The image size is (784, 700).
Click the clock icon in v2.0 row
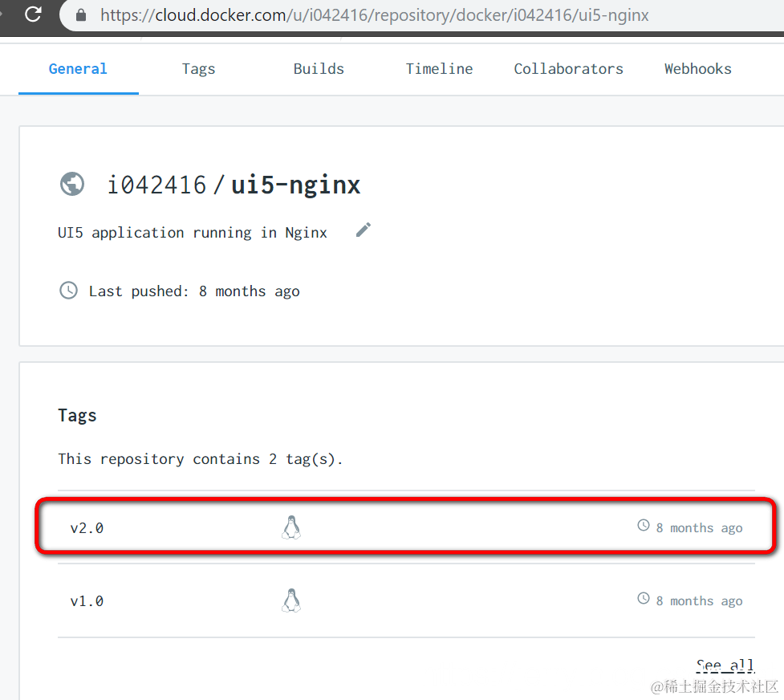pos(644,525)
